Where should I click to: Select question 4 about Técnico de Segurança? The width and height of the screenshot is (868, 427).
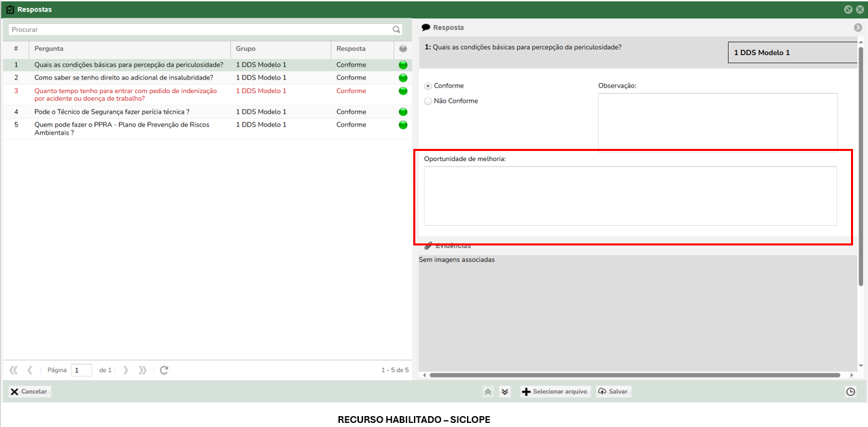pos(112,112)
